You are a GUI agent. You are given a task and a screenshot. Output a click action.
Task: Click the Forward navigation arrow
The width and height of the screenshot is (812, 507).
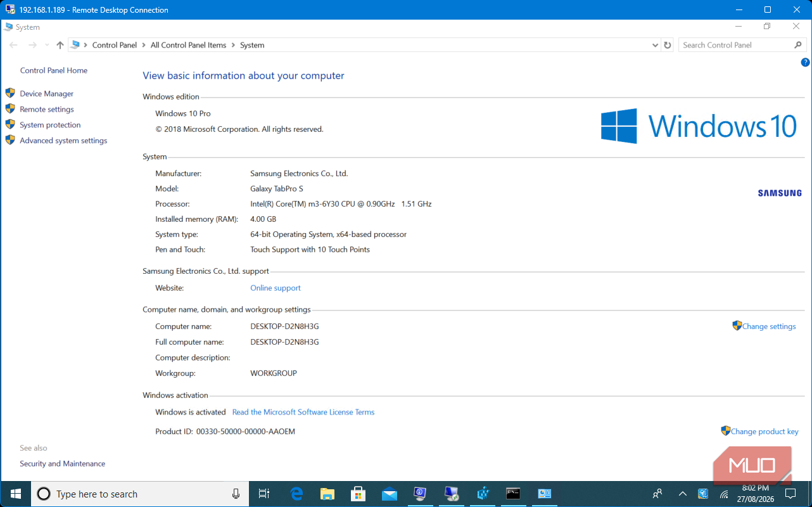point(32,45)
